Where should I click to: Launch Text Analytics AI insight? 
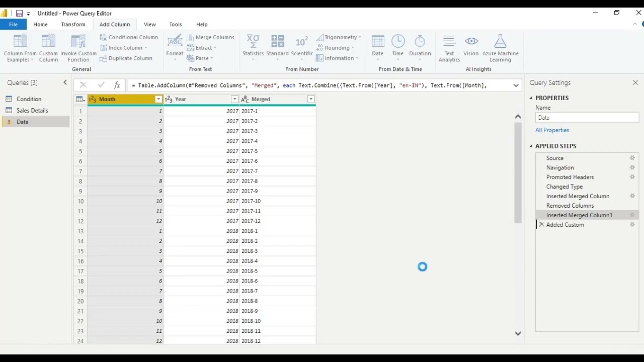click(x=449, y=48)
